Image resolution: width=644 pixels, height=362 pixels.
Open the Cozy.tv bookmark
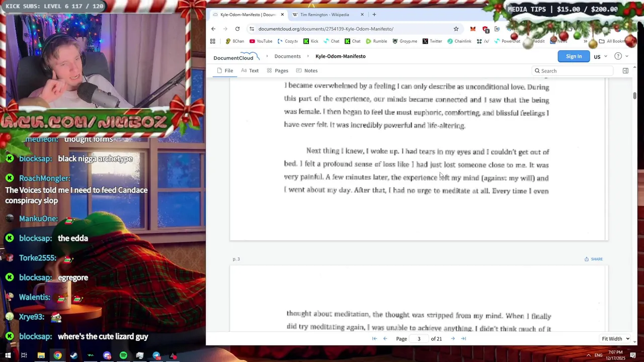click(288, 41)
